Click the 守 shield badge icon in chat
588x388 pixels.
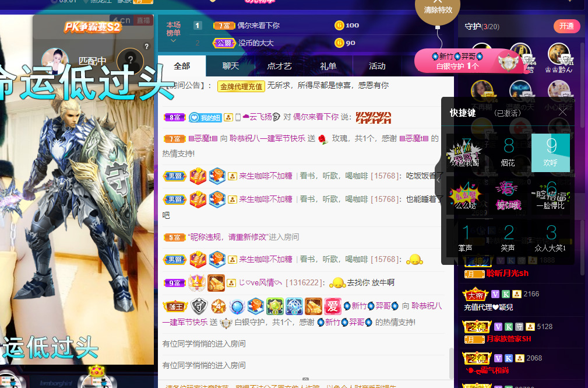click(x=199, y=306)
